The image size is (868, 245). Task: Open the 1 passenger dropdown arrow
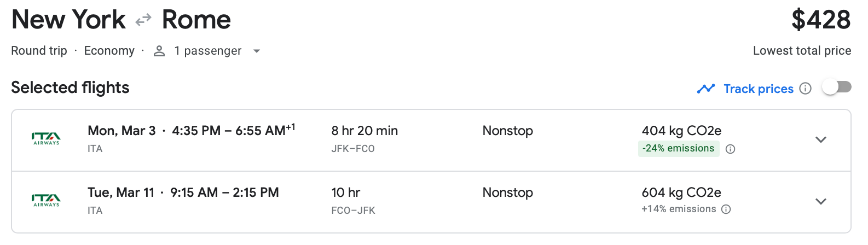tap(257, 51)
